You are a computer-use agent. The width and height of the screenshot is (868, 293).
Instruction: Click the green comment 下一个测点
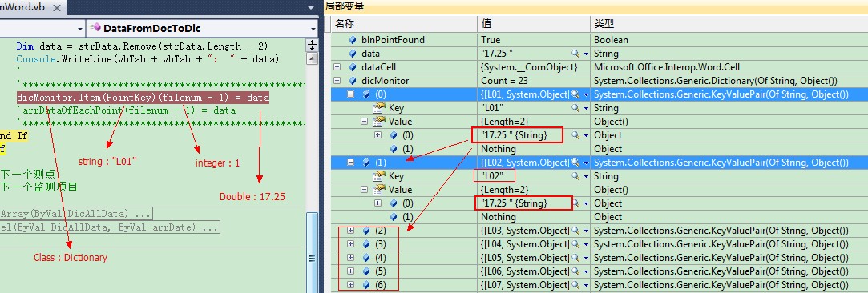click(27, 175)
